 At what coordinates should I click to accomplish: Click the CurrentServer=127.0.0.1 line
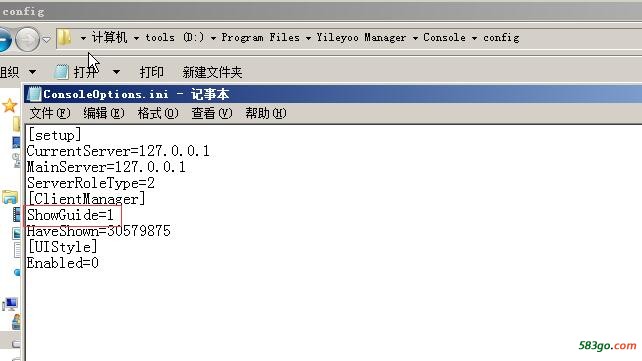pos(118,151)
